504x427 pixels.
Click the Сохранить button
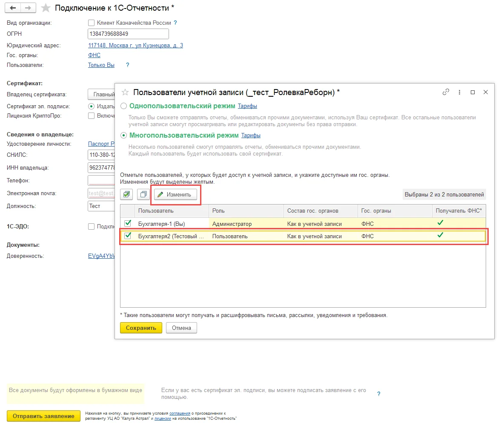(141, 328)
